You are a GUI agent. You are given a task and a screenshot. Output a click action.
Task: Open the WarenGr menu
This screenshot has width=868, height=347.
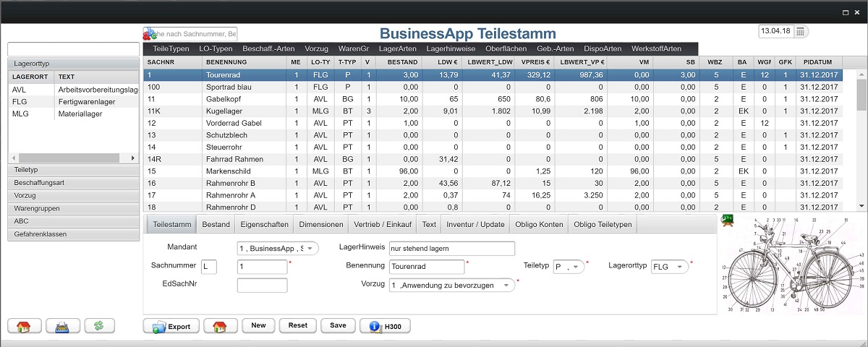coord(354,48)
